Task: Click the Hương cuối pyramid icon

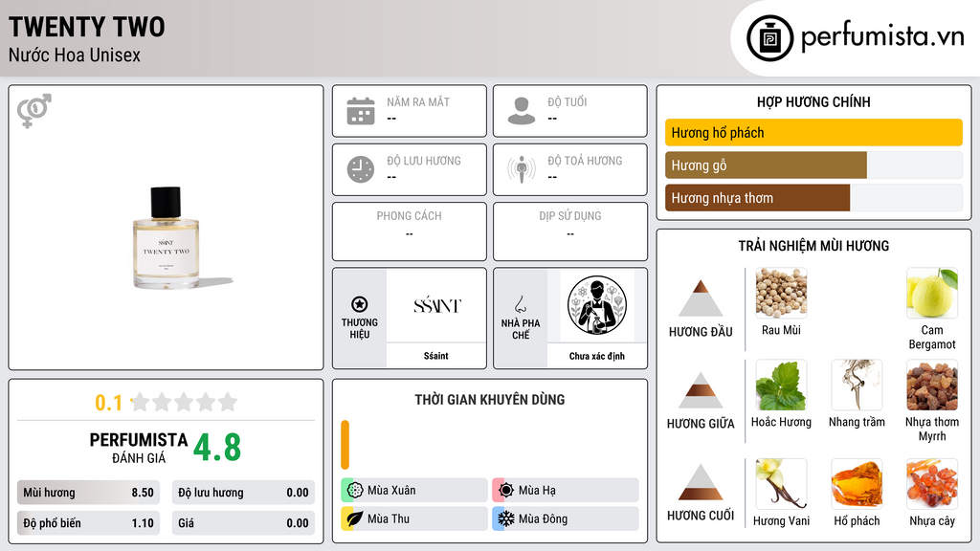Action: click(701, 482)
